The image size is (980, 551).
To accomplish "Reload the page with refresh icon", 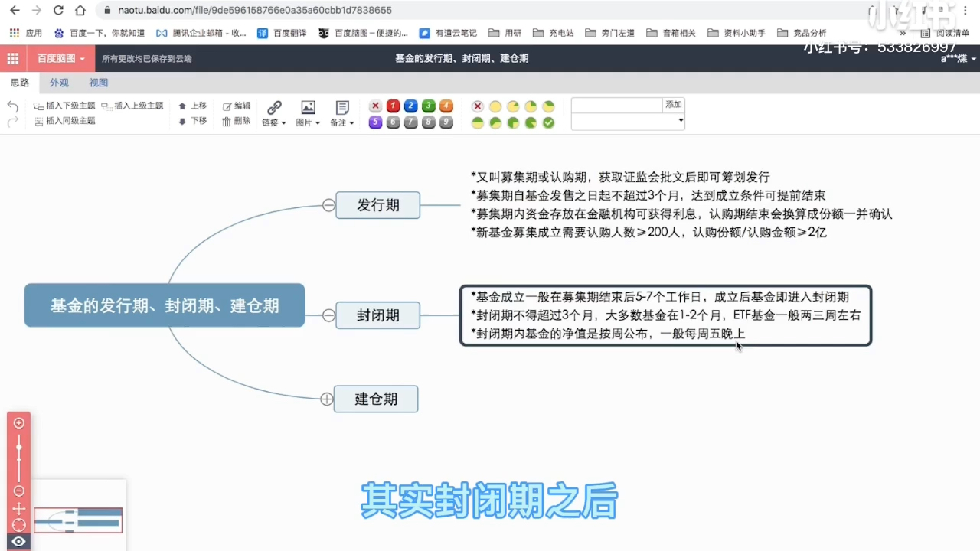I will point(58,11).
